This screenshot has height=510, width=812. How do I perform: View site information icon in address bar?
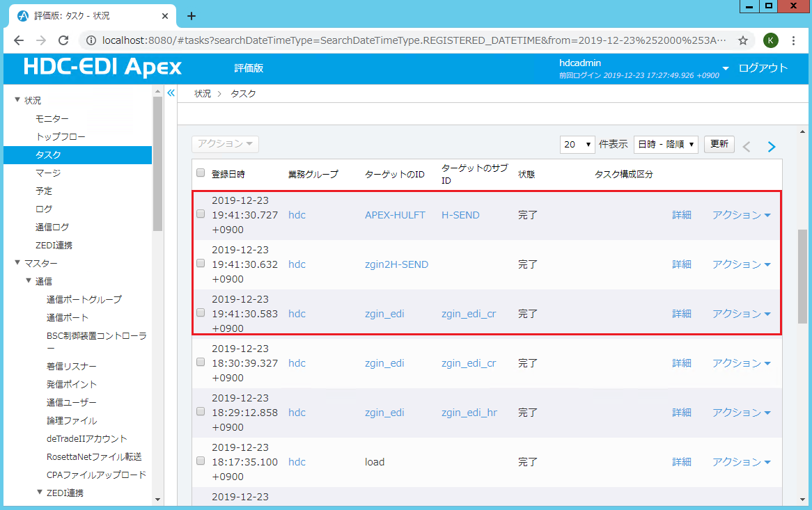click(91, 40)
